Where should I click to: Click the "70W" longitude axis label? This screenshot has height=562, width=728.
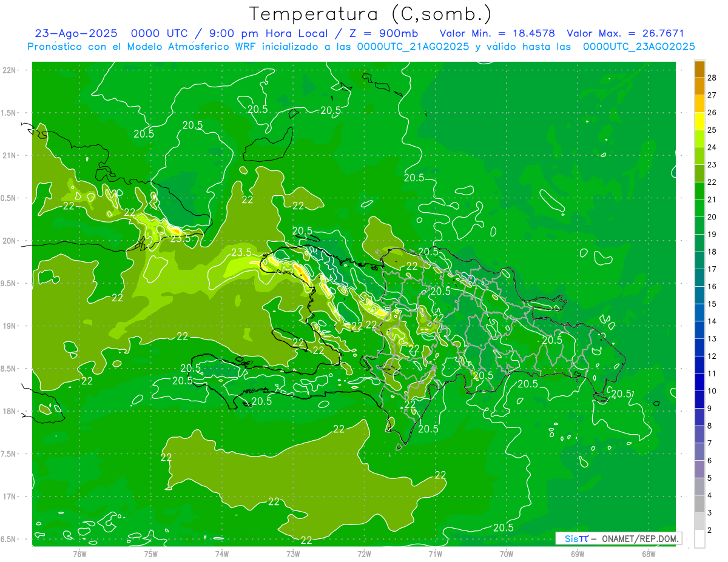(x=507, y=554)
